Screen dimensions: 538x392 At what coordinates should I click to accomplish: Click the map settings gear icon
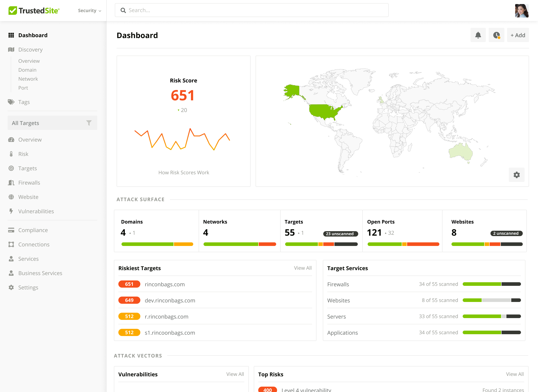(x=516, y=175)
